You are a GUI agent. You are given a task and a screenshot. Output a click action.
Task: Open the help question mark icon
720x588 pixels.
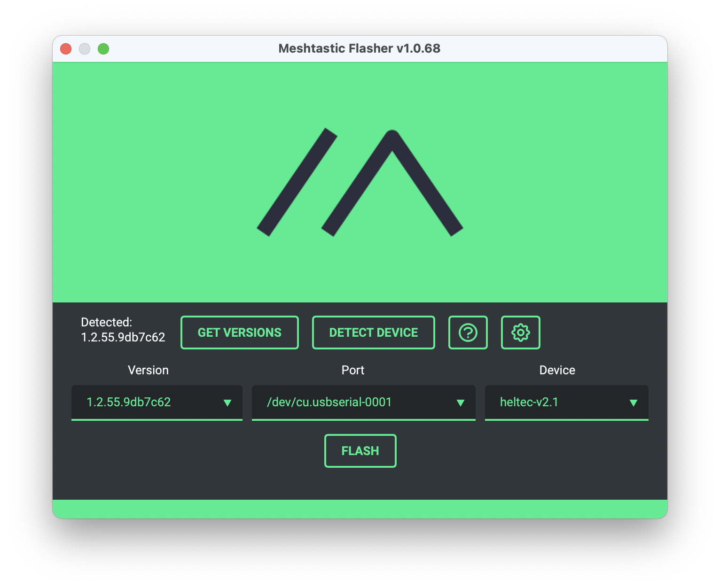tap(468, 333)
